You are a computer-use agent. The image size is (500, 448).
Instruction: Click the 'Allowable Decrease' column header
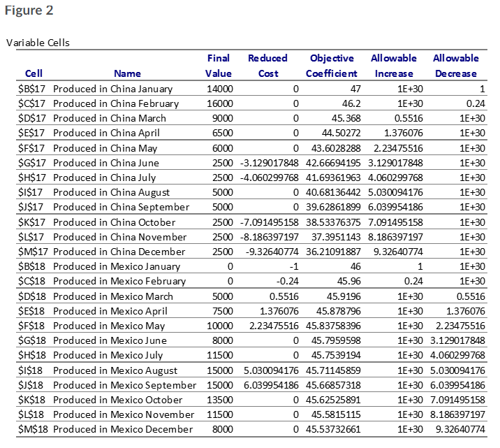pyautogui.click(x=456, y=66)
